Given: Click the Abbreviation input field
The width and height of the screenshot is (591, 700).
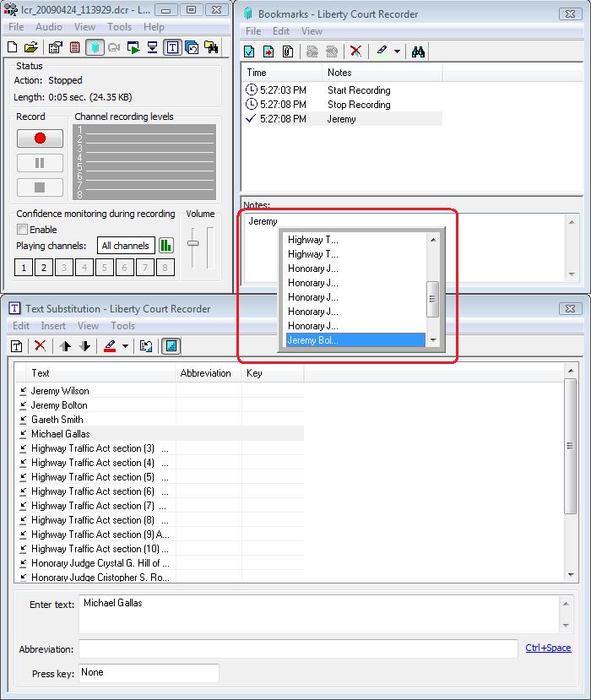Looking at the screenshot, I should click(298, 648).
